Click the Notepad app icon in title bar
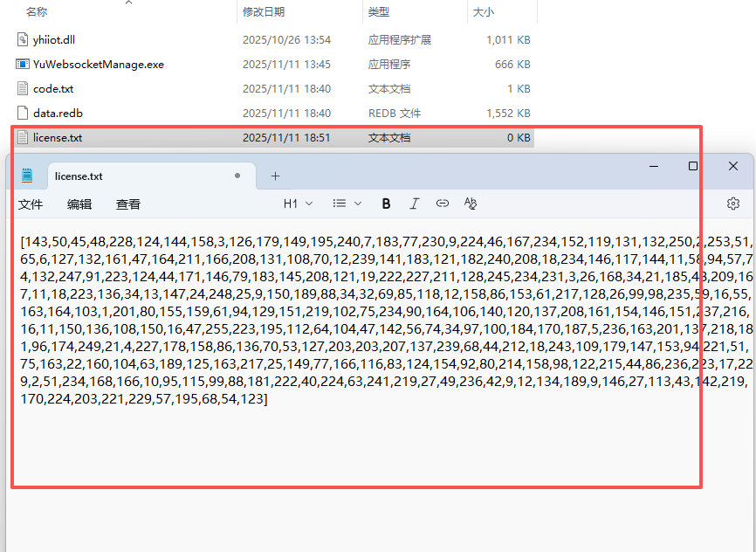 (x=27, y=176)
